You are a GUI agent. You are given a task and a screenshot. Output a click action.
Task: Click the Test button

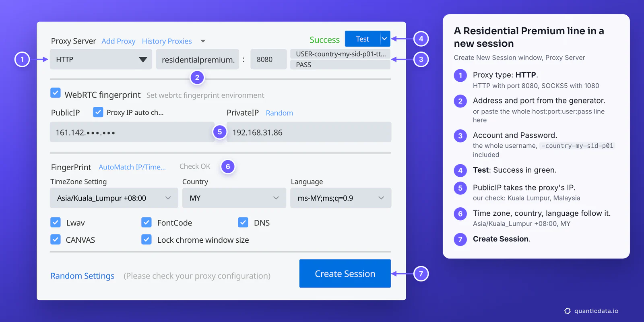[x=362, y=39]
